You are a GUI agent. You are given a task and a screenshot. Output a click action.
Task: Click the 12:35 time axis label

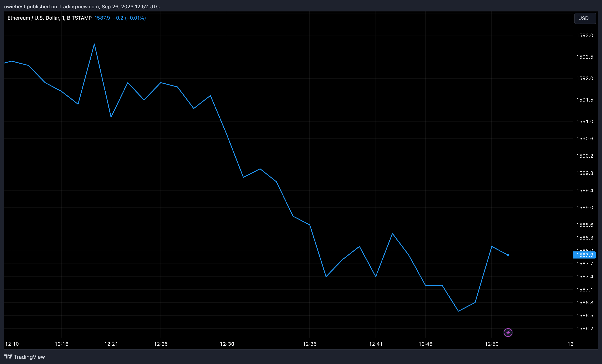pos(310,344)
